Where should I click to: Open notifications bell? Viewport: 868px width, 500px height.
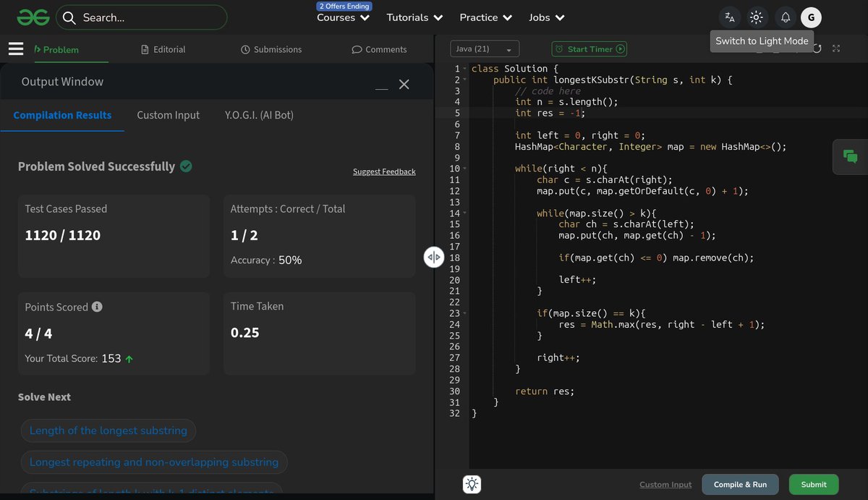click(786, 17)
